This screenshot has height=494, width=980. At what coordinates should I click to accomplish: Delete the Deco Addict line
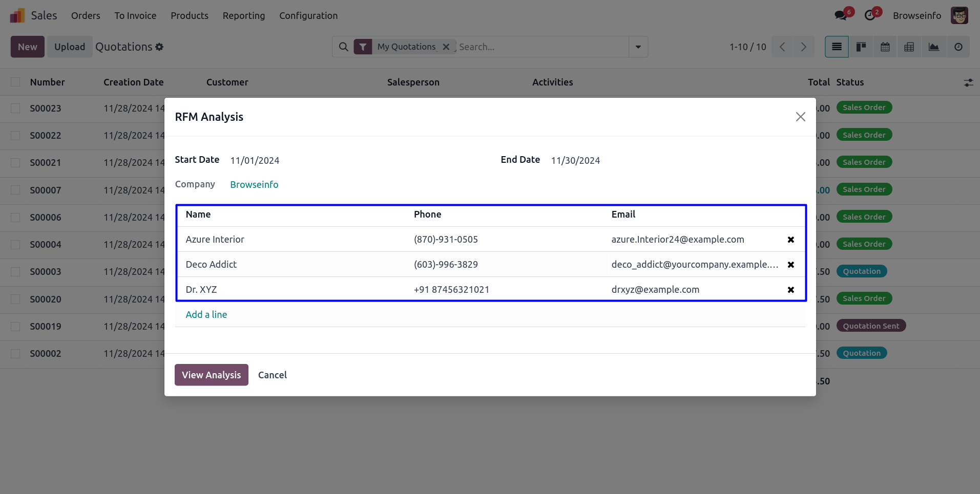[x=790, y=265]
